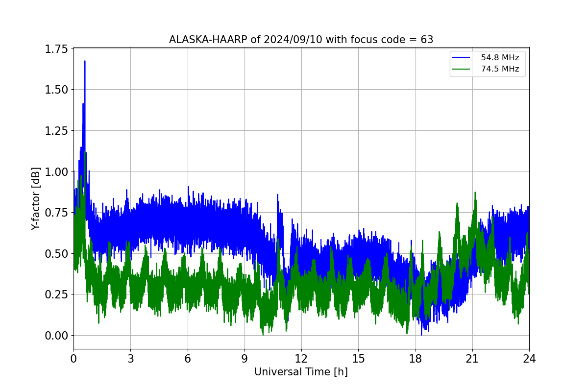The image size is (588, 392).
Task: Click the 15 hour x-axis tick label
Action: (358, 359)
